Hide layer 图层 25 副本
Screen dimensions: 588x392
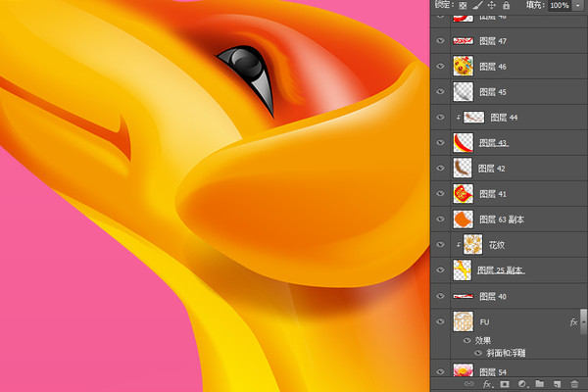[440, 270]
